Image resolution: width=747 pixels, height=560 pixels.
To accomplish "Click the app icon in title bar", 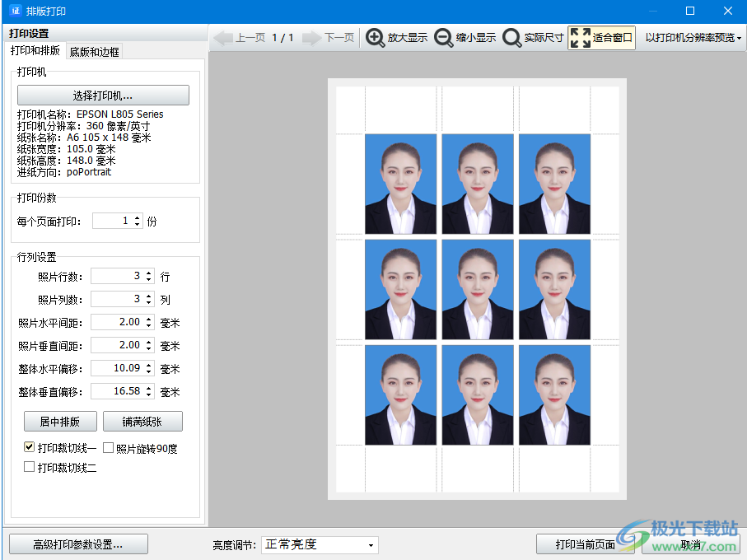I will coord(15,11).
